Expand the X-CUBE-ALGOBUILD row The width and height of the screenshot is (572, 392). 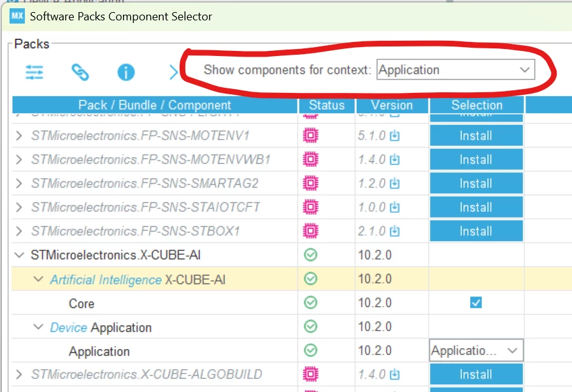coord(19,374)
